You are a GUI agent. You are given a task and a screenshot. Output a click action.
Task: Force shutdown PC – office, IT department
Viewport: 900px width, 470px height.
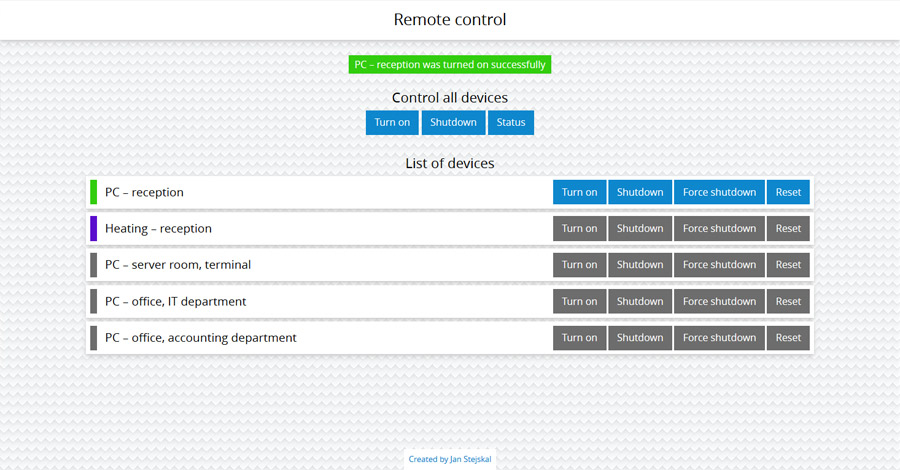point(719,301)
